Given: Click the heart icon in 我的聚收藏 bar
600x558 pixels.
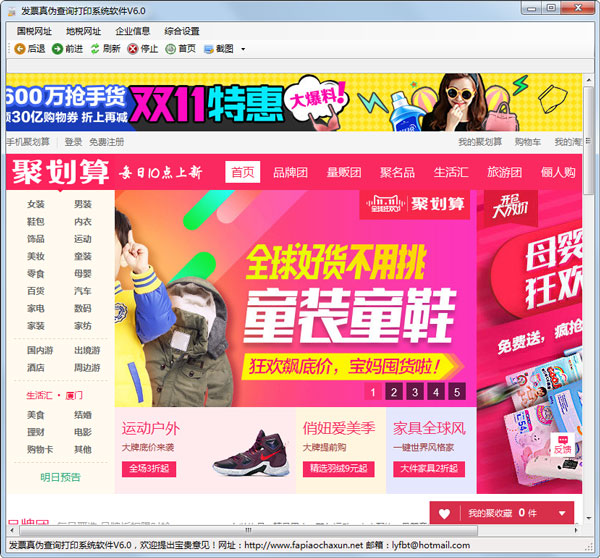Looking at the screenshot, I should click(x=444, y=514).
